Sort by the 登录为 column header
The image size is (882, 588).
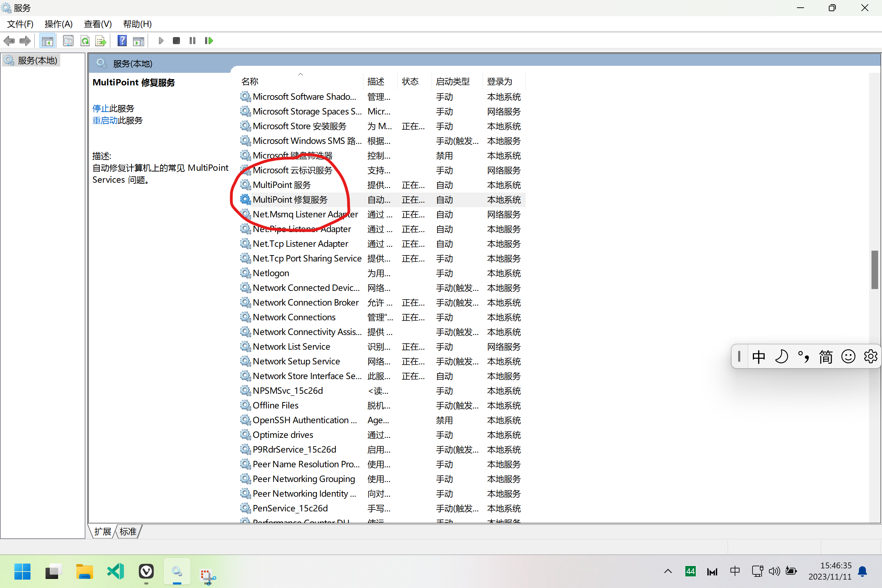(x=504, y=81)
